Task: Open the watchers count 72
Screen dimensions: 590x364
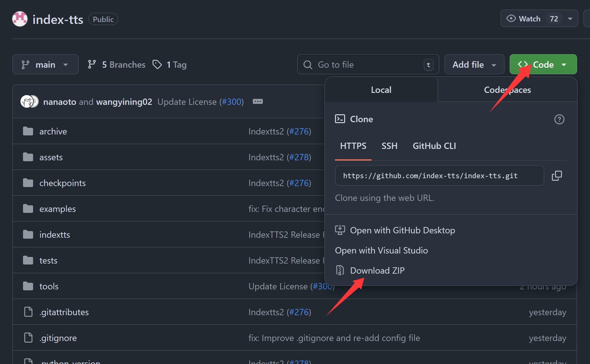Action: pyautogui.click(x=554, y=19)
